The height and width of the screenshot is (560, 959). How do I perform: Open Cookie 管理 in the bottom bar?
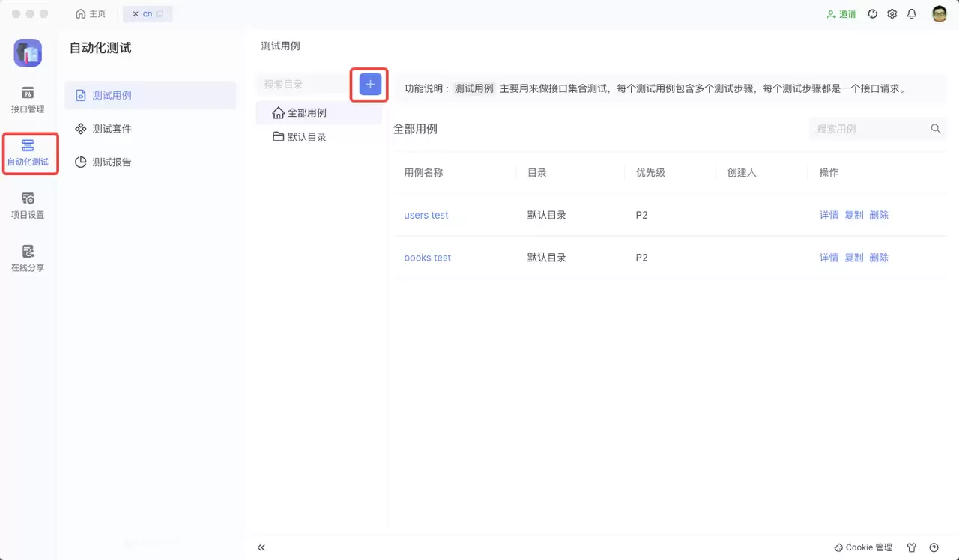(x=863, y=547)
